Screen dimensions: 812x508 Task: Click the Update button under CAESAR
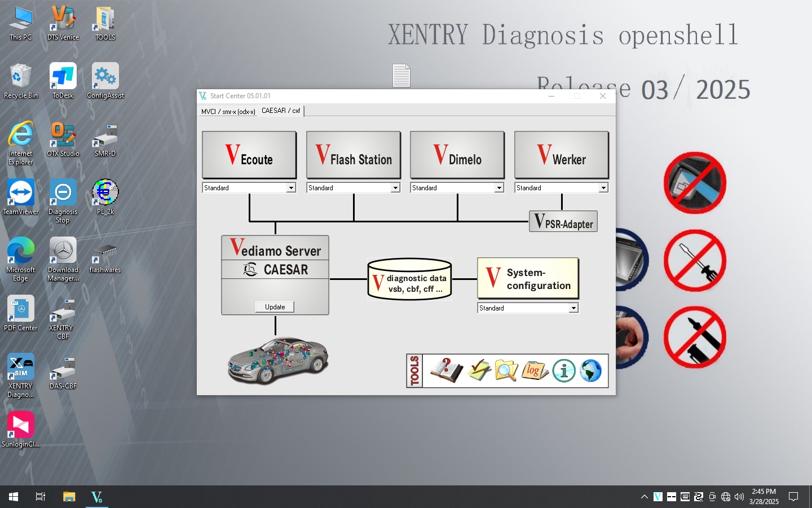[275, 306]
